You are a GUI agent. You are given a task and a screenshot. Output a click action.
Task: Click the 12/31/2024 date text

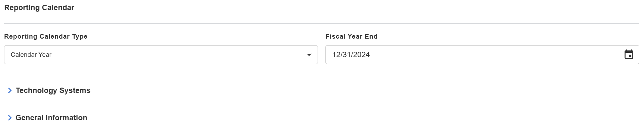[351, 55]
